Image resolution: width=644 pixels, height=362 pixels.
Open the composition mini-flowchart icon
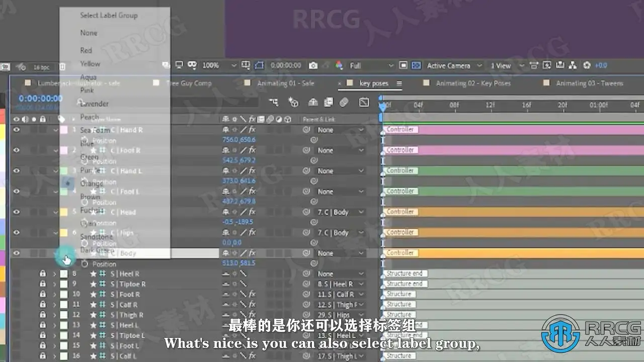[274, 103]
